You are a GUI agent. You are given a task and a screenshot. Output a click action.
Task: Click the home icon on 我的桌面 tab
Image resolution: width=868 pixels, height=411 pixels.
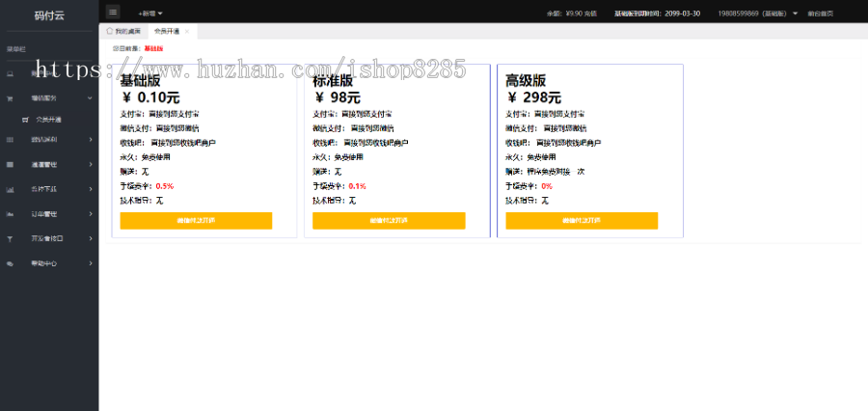tap(110, 31)
